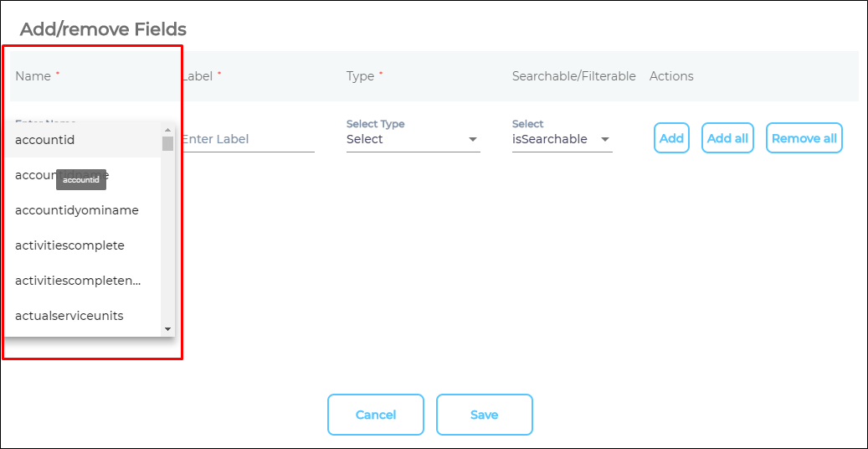Choose the accountidyominame option
868x449 pixels.
click(x=77, y=210)
